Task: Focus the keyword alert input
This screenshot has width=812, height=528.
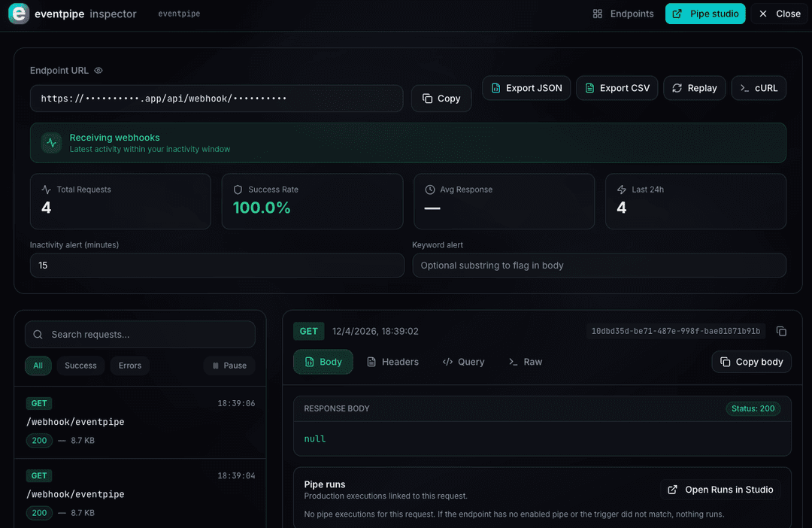Action: [x=599, y=266]
